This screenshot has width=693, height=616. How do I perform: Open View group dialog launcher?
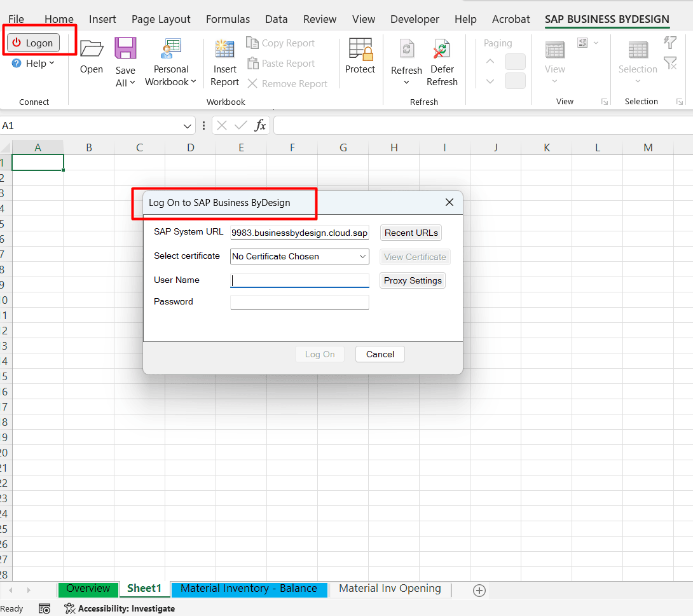coord(604,102)
